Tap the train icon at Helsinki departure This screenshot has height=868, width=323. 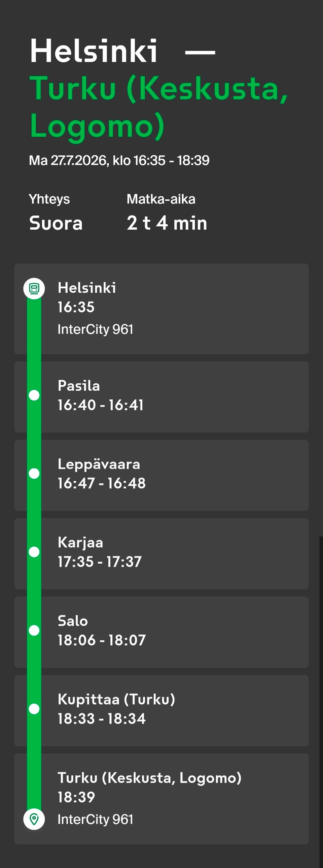34,288
